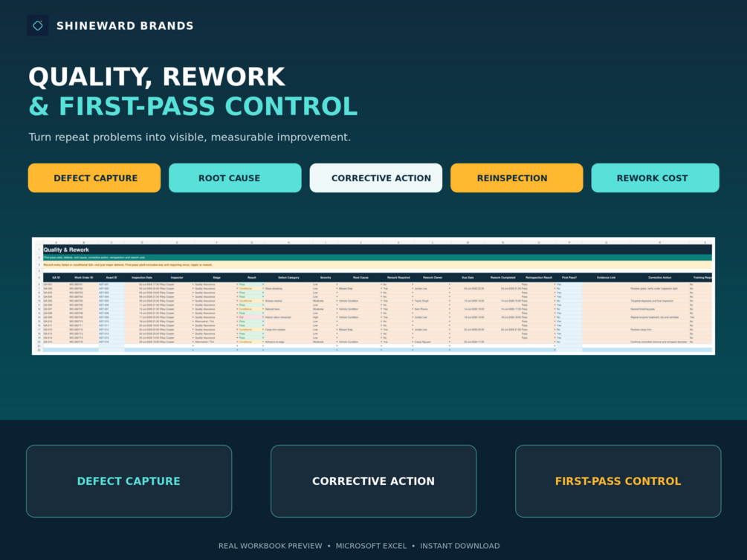The image size is (747, 560).
Task: Click the Shineward Brands diamond logo icon
Action: pos(38,26)
